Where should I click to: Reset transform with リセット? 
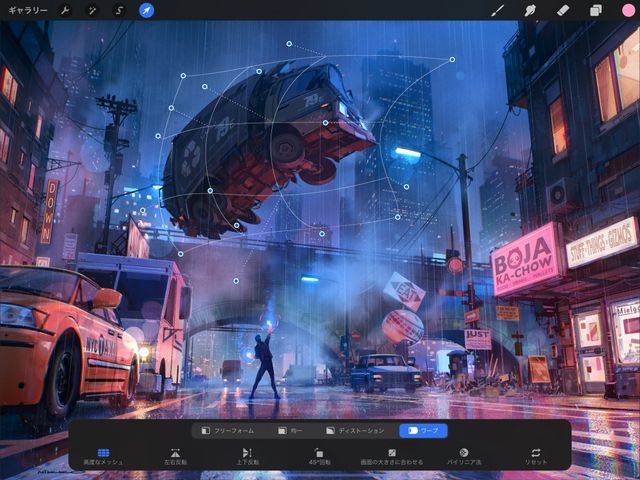pos(536,456)
